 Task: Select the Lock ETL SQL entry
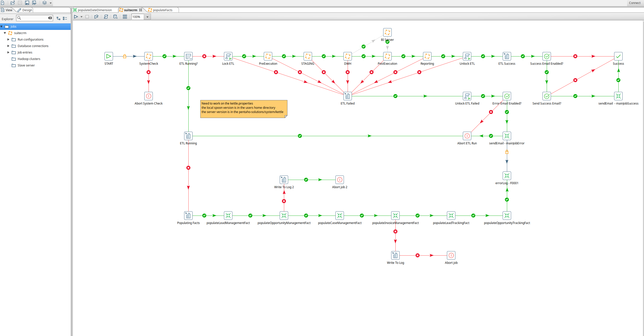pos(228,56)
